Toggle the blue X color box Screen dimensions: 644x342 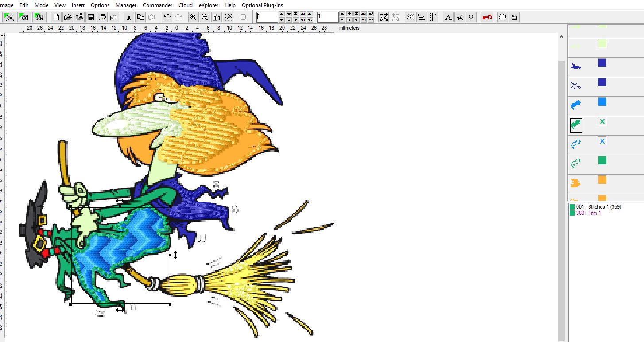pyautogui.click(x=602, y=141)
